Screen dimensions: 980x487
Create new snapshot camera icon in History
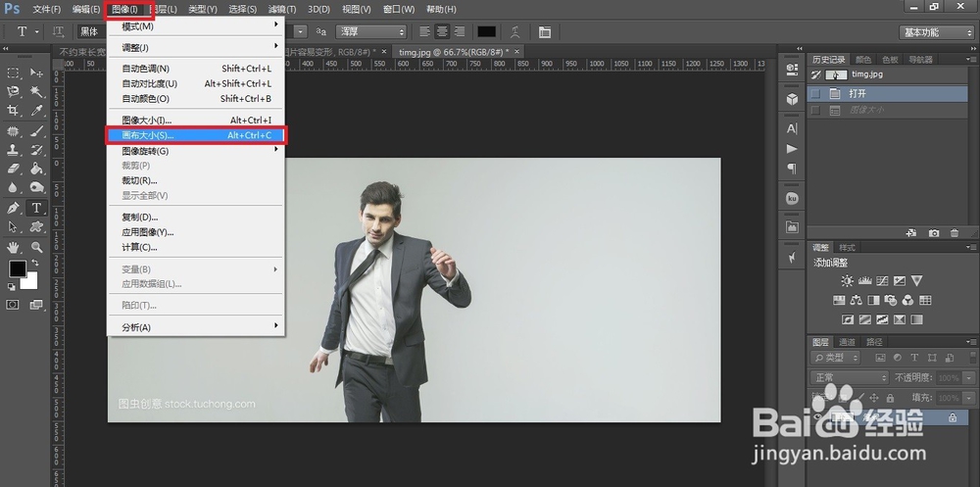pyautogui.click(x=934, y=232)
